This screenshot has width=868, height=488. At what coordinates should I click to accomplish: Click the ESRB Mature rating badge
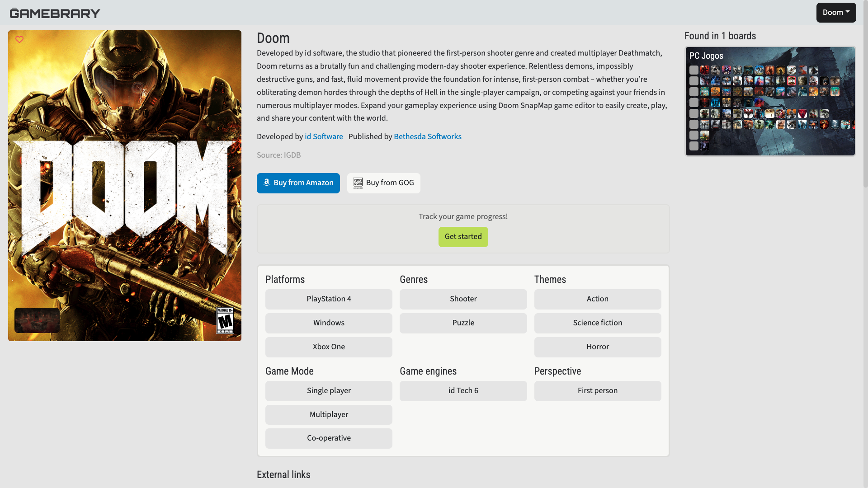tap(225, 320)
